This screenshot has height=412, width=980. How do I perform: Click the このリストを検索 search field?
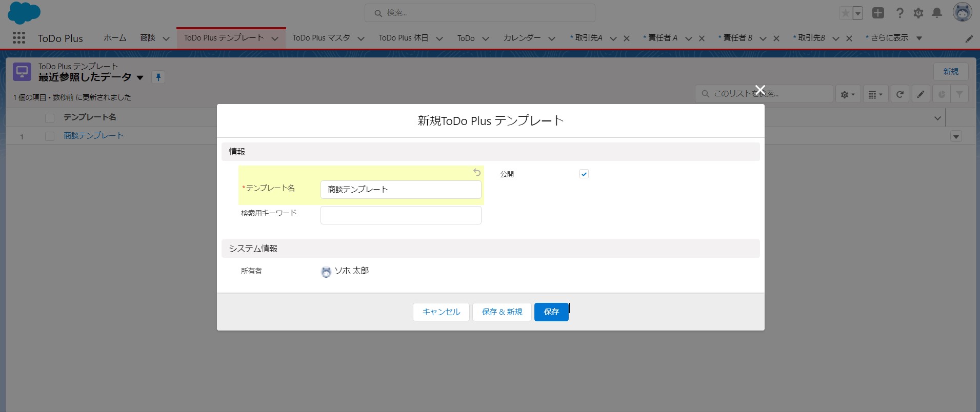click(x=764, y=94)
